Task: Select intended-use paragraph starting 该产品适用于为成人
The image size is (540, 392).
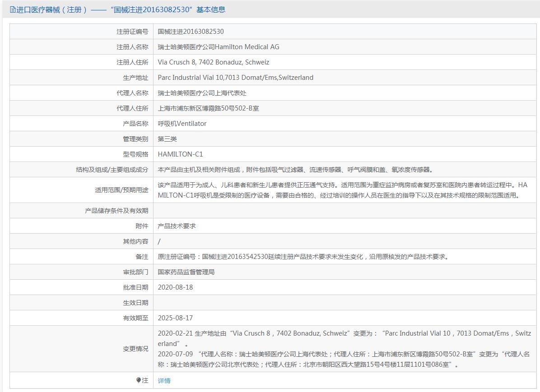Action: point(342,190)
